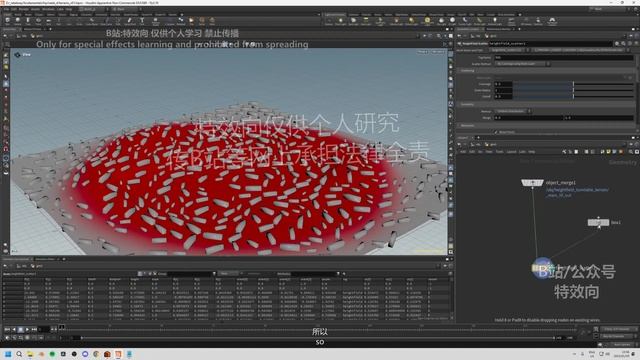Open Attributes filter dropdown arrow
Image resolution: width=640 pixels, height=360 pixels.
[x=338, y=273]
